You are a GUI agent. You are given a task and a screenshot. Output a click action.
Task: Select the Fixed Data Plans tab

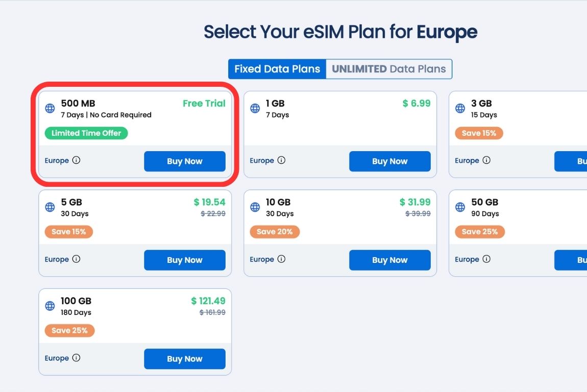[x=277, y=68]
